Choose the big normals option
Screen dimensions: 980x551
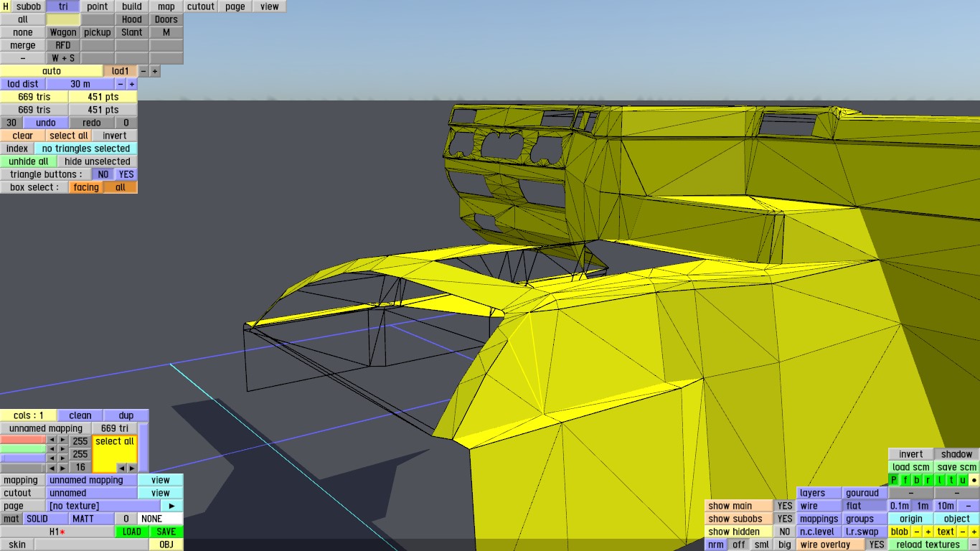(x=785, y=545)
